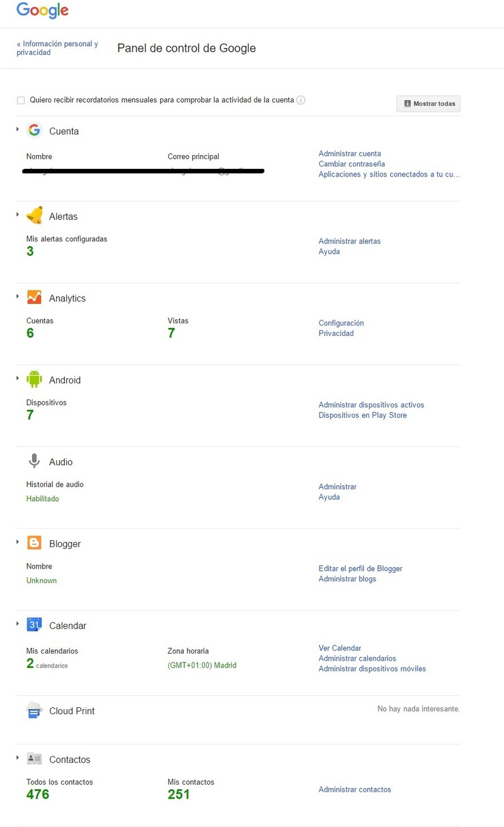Image resolution: width=504 pixels, height=827 pixels.
Task: Click the Android robot icon
Action: [x=35, y=379]
